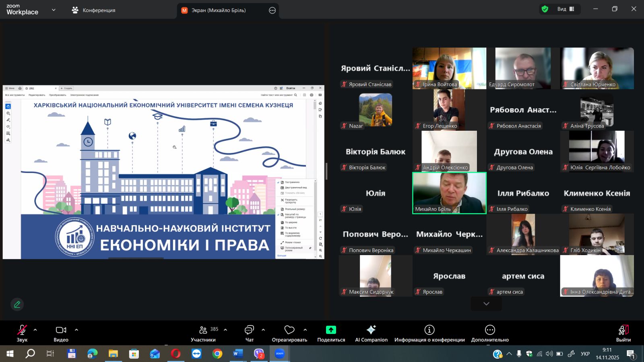Open the Чат panel
Viewport: 644px width, 362px height.
pyautogui.click(x=249, y=333)
